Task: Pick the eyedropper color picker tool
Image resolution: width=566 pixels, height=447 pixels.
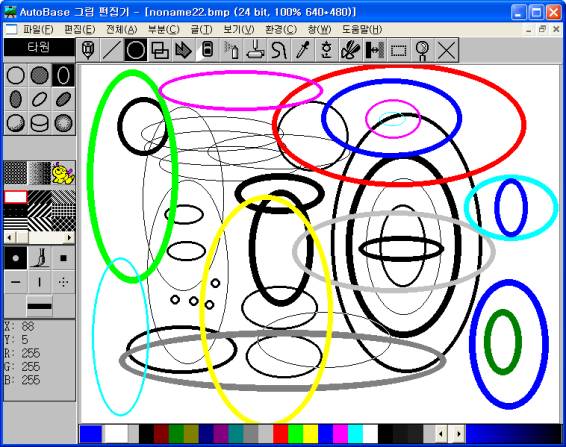Action: 302,50
